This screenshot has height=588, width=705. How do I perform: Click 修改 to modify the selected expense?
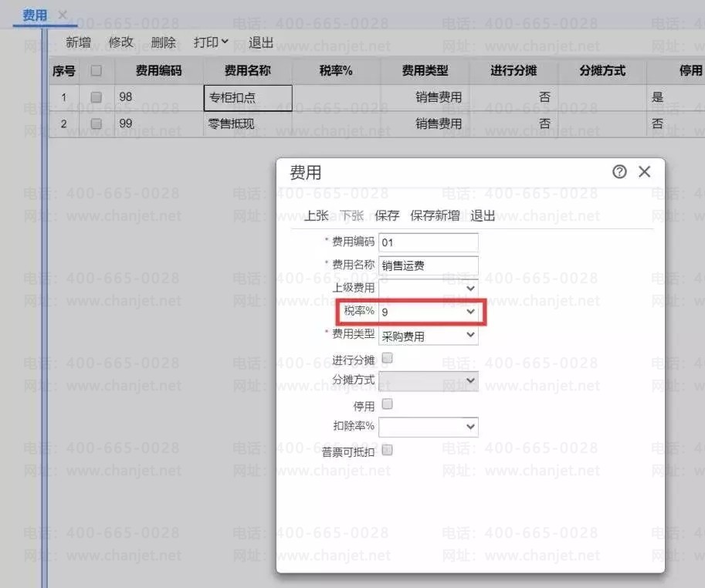click(120, 42)
